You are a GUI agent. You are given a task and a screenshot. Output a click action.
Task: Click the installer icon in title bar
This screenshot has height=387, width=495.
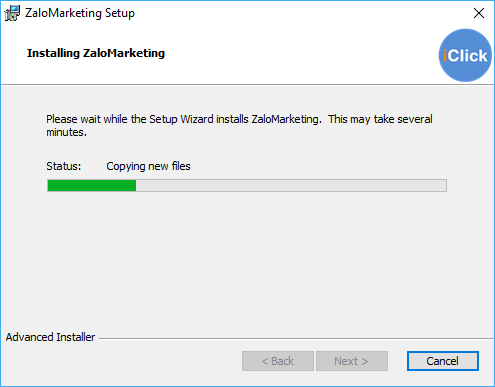pos(12,13)
